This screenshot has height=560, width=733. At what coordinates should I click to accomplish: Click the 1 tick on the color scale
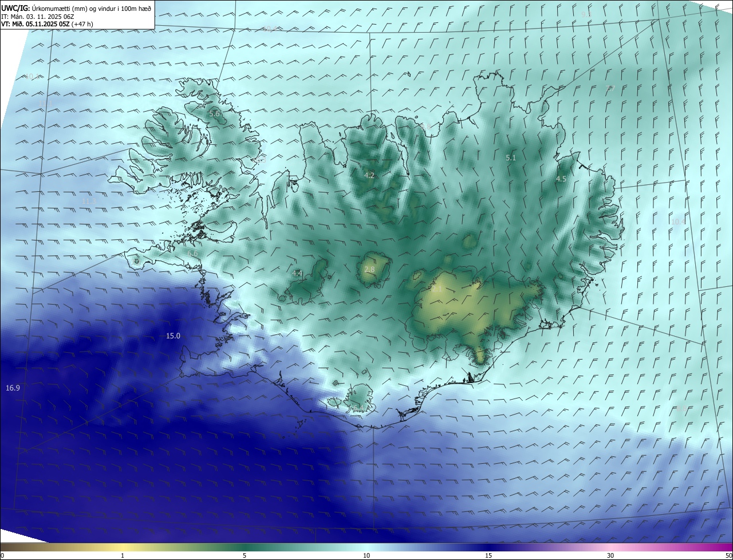pyautogui.click(x=123, y=556)
